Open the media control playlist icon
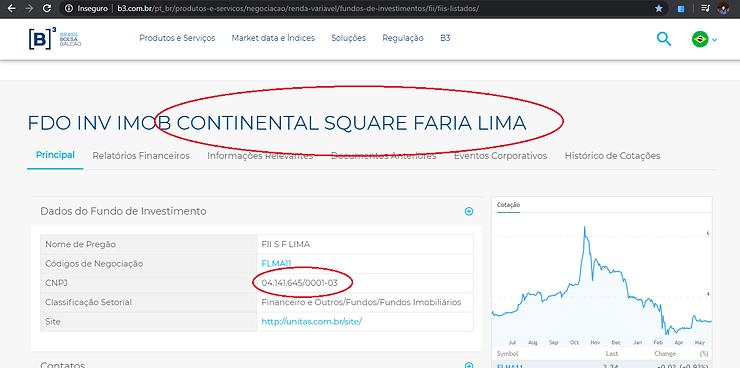The width and height of the screenshot is (740, 368). click(706, 8)
